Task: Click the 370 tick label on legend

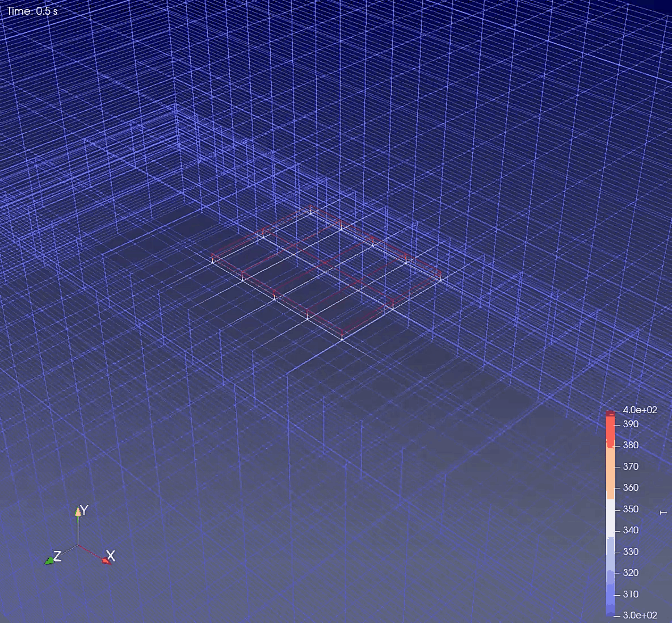Action: click(x=631, y=466)
